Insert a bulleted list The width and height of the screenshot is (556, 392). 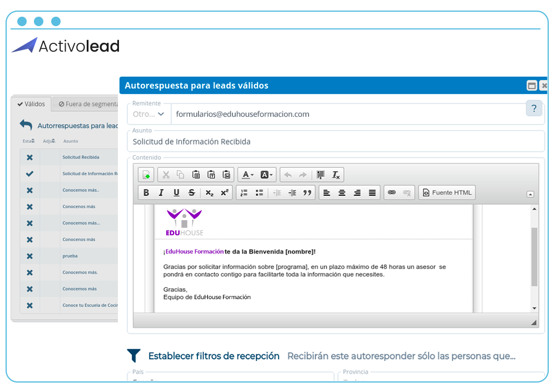(x=259, y=192)
